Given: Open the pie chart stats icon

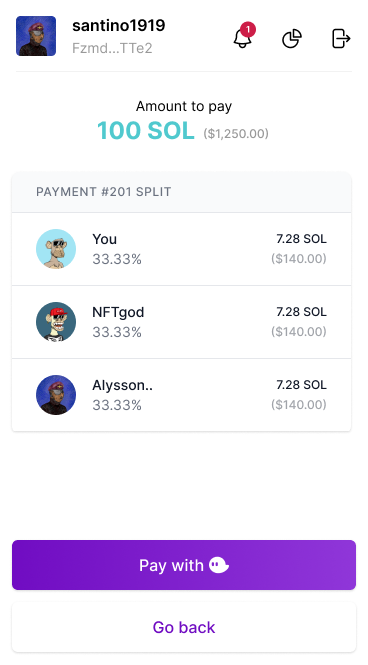Looking at the screenshot, I should tap(292, 39).
